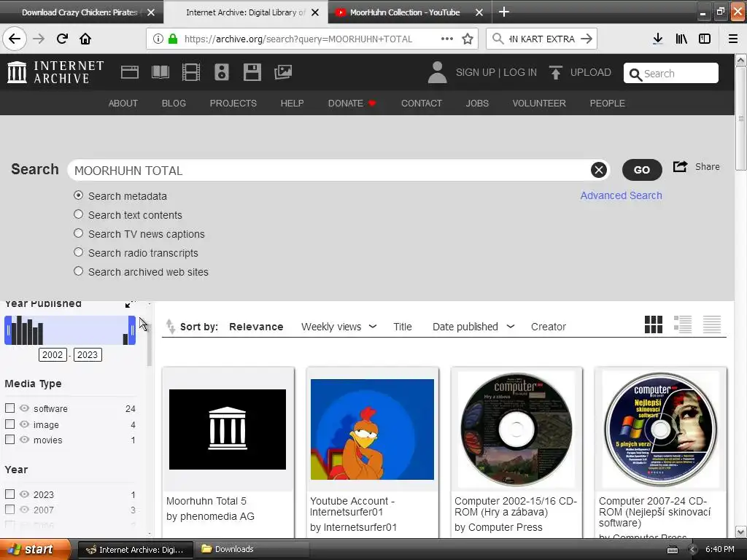Switch to grid tile view
This screenshot has width=747, height=560.
pyautogui.click(x=653, y=324)
